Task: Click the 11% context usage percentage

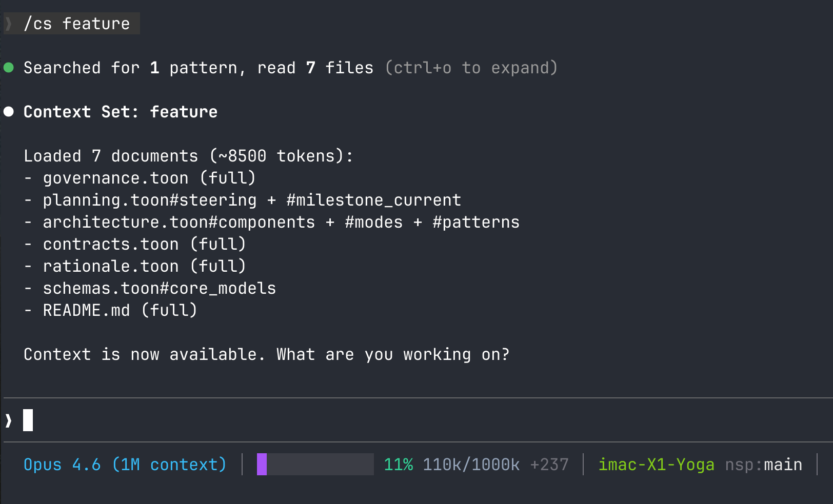Action: [x=398, y=465]
